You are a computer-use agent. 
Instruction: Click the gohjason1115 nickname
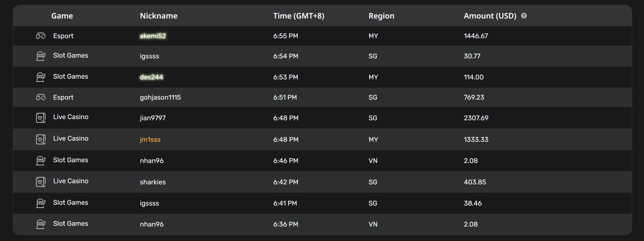[160, 97]
